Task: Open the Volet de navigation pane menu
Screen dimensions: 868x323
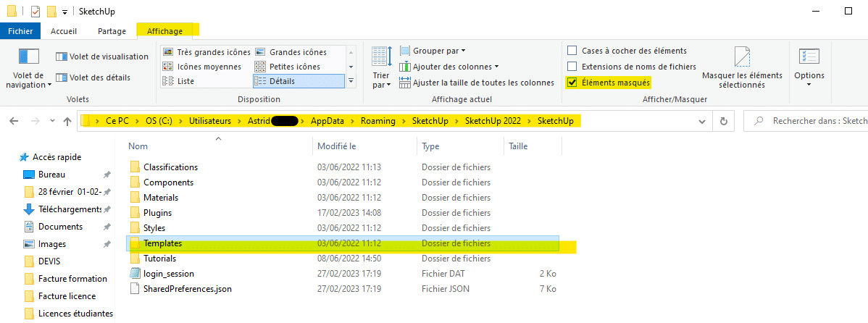Action: click(x=29, y=69)
